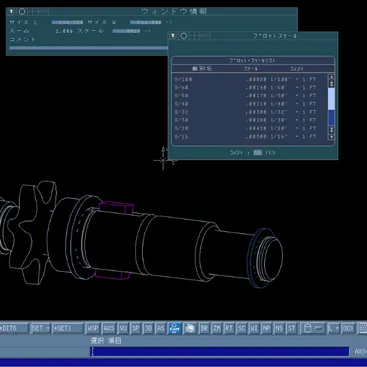Open the ZM zoom tool

tap(217, 328)
